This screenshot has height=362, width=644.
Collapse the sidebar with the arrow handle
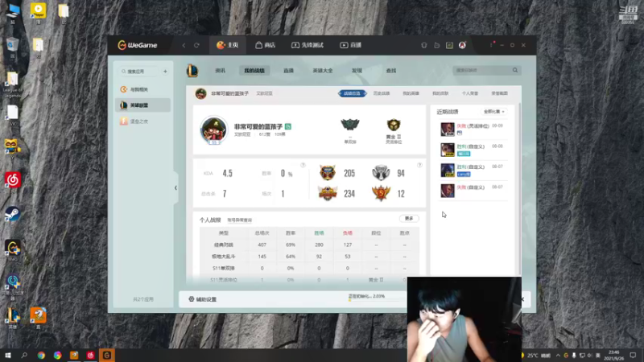(175, 188)
